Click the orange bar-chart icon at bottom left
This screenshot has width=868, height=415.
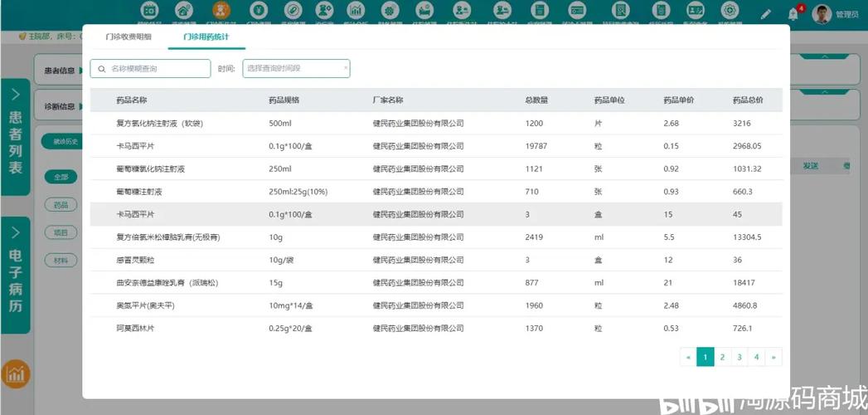tap(15, 373)
